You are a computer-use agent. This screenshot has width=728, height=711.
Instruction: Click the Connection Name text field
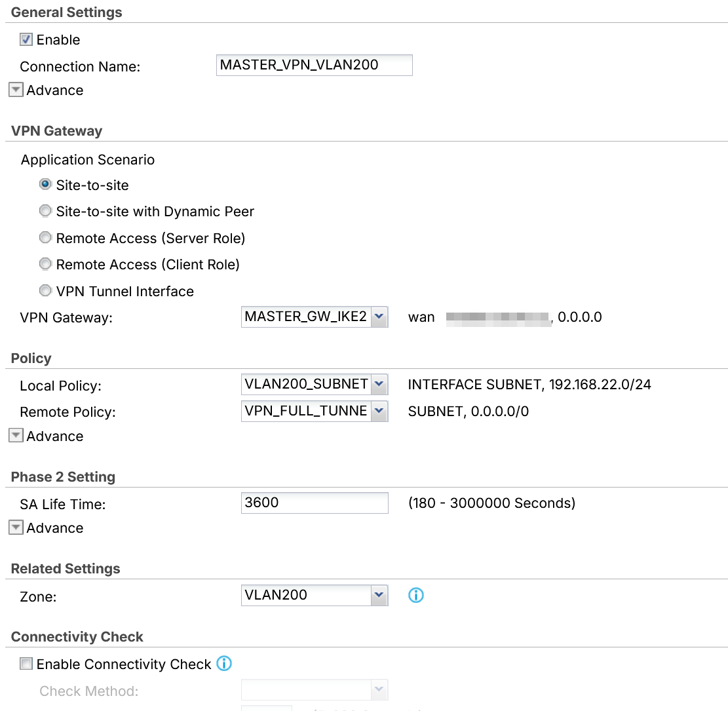click(315, 65)
